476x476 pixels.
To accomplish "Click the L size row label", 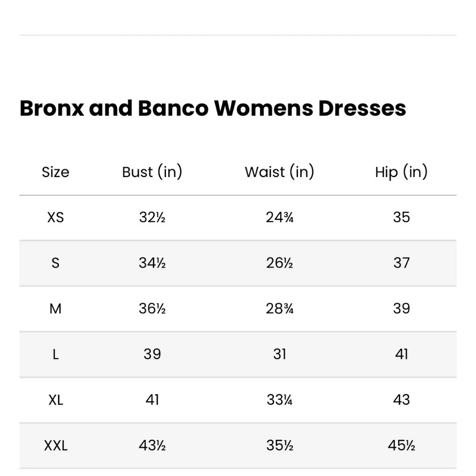I will (56, 354).
